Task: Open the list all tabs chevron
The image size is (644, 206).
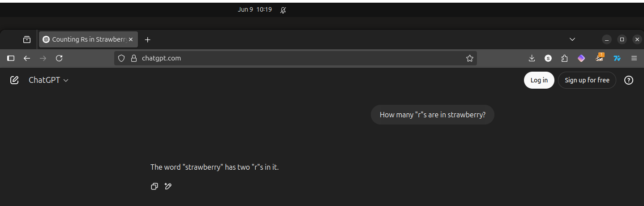Action: click(572, 39)
